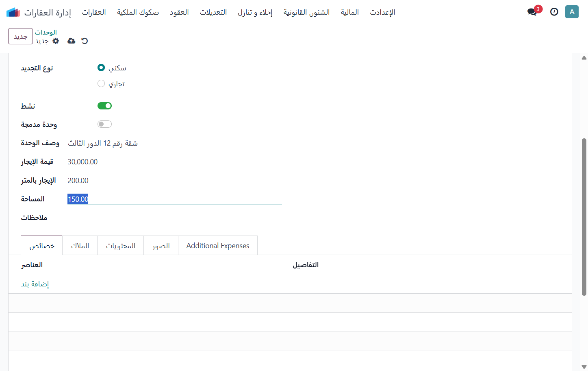Click the العناصر column header

click(32, 265)
